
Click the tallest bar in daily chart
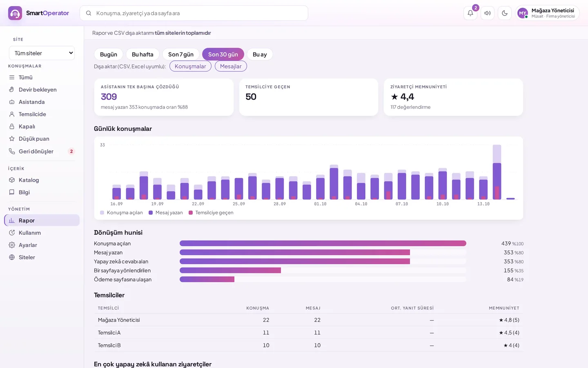pyautogui.click(x=497, y=172)
